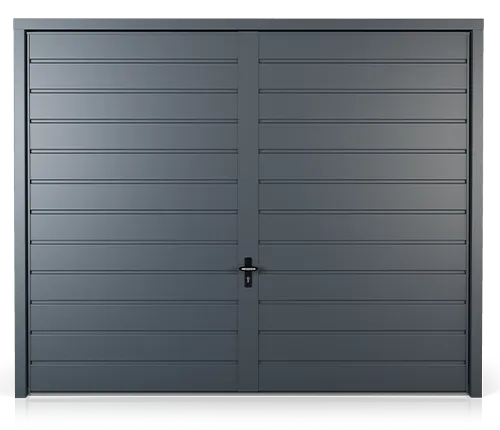Click the first horizontal groove on left leaf
This screenshot has height=430, width=500.
134,61
